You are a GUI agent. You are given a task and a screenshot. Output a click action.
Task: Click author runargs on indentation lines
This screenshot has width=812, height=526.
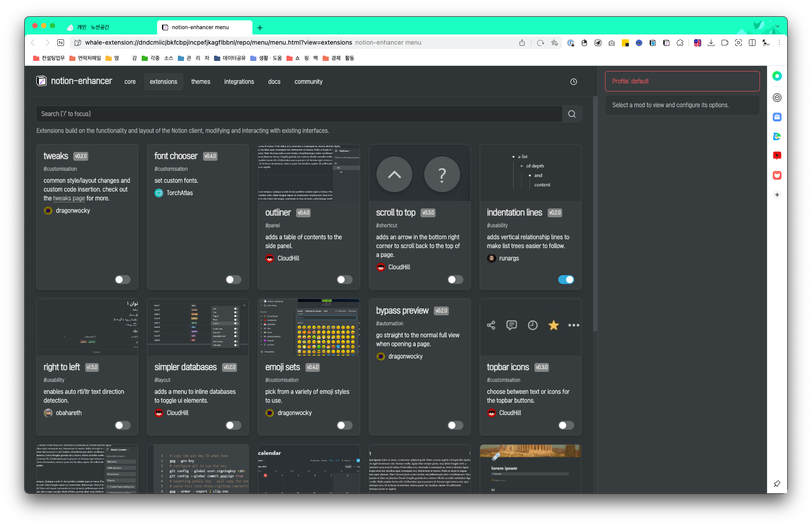click(503, 258)
